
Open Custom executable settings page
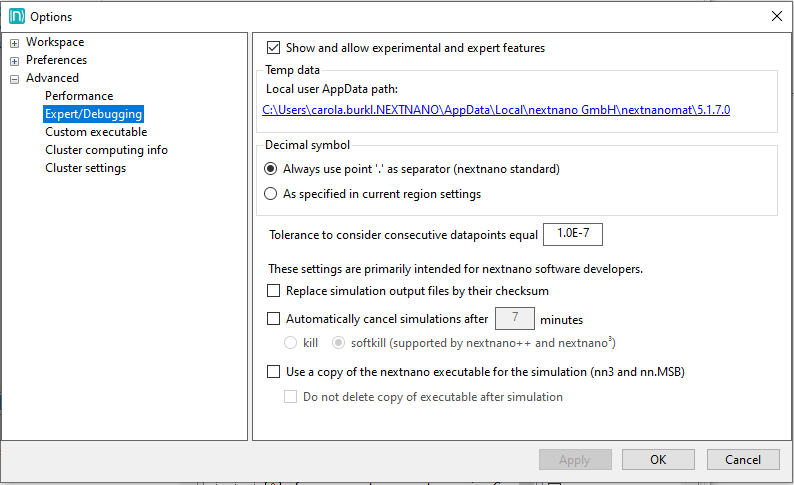tap(96, 132)
